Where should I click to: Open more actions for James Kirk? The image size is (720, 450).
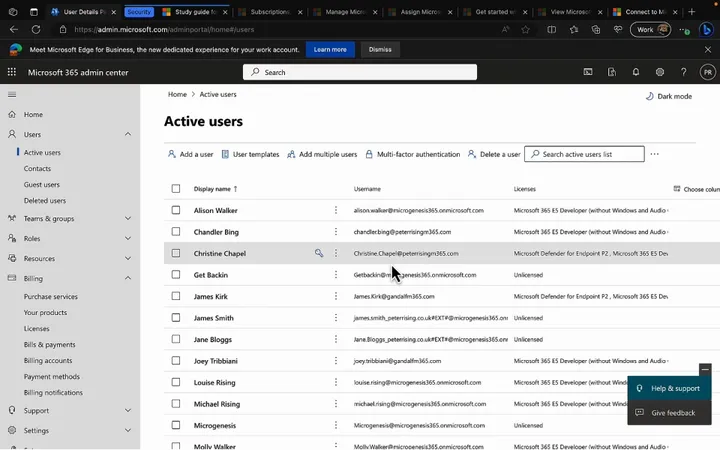tap(336, 296)
